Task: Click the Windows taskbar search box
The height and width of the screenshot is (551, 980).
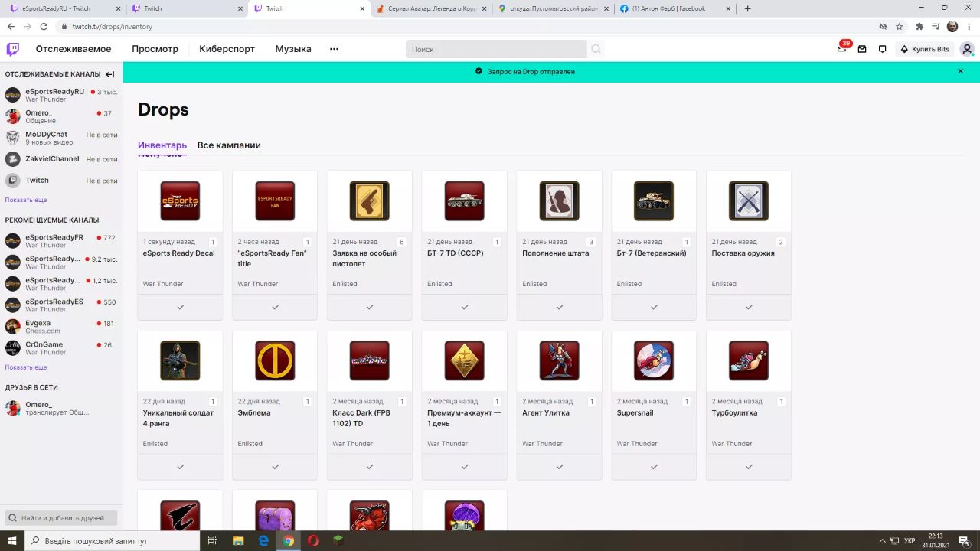Action: pyautogui.click(x=113, y=540)
